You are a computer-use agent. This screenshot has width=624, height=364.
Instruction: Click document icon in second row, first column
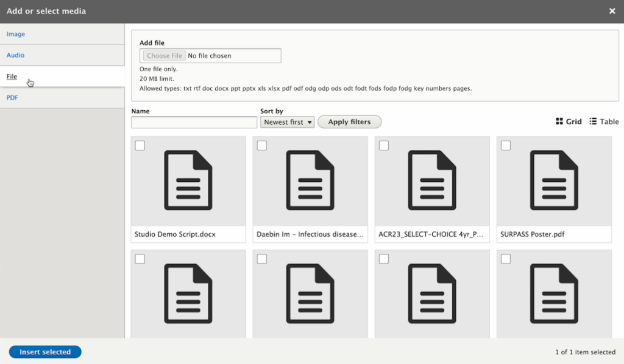point(188,293)
